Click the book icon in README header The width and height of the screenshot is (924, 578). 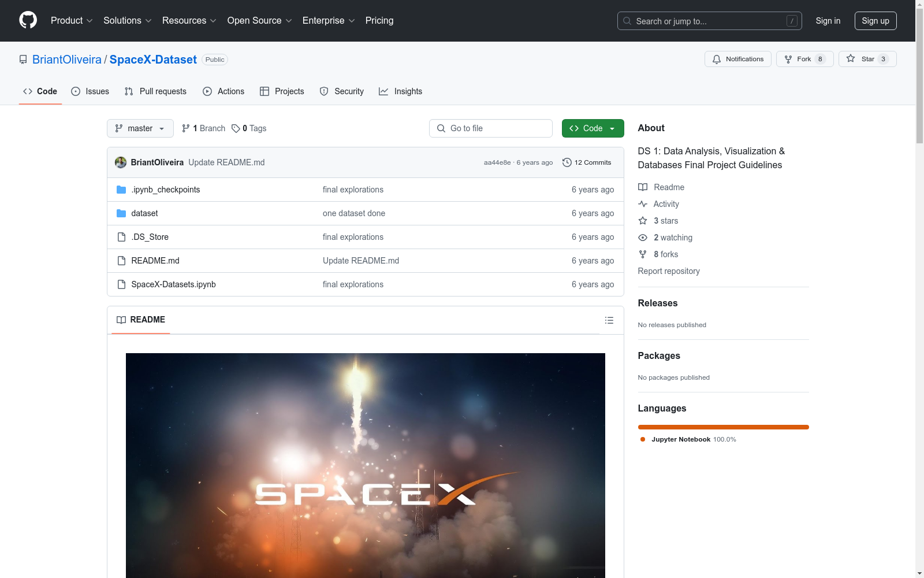click(x=121, y=320)
